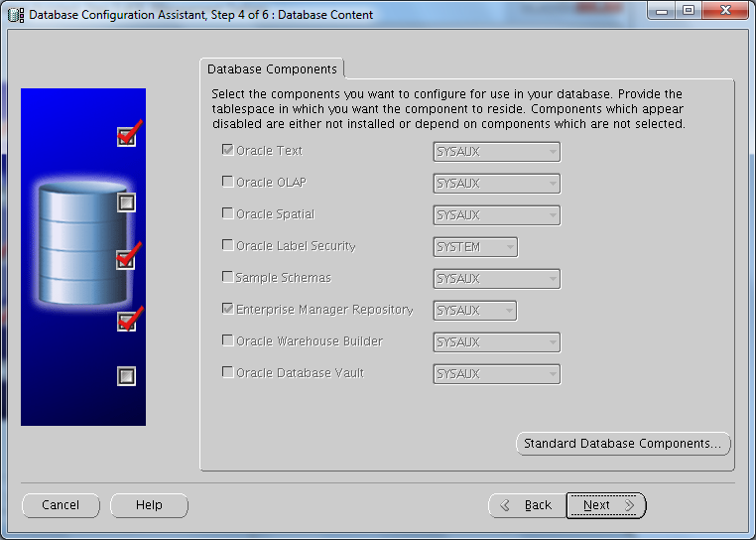This screenshot has height=540, width=756.
Task: Open Standard Database Components dialog
Action: point(623,444)
